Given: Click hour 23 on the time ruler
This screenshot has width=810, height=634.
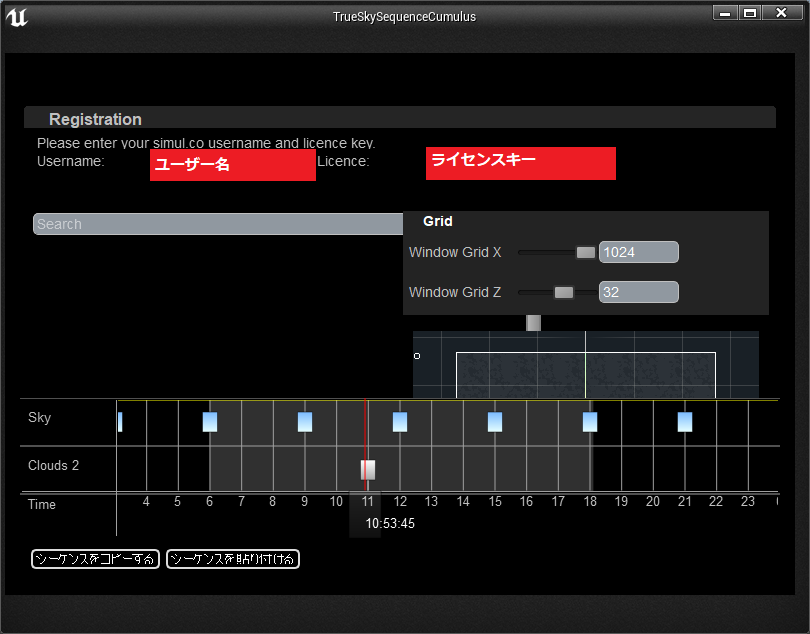Looking at the screenshot, I should [x=747, y=501].
